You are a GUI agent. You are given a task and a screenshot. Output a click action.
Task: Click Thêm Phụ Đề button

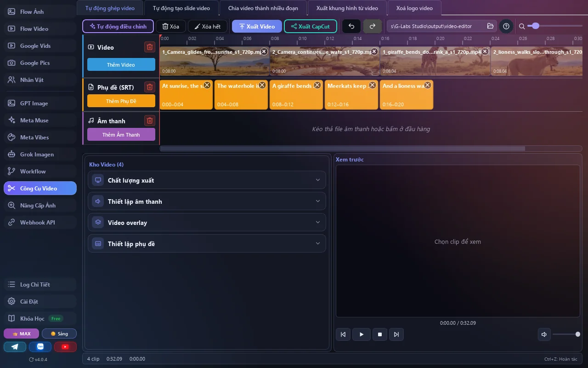(121, 101)
